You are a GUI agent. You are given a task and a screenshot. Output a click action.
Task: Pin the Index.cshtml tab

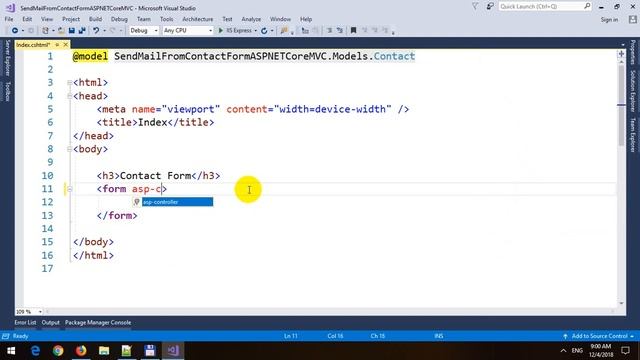(x=57, y=44)
